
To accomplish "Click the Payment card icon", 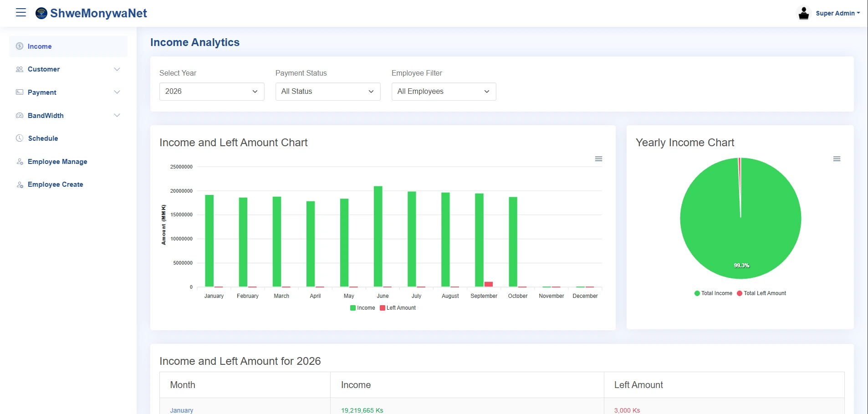I will (20, 92).
